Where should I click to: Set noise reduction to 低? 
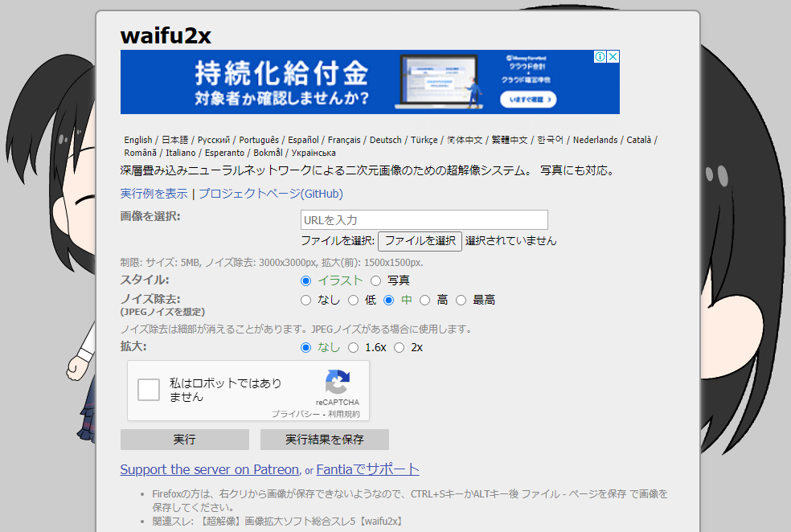[x=353, y=300]
